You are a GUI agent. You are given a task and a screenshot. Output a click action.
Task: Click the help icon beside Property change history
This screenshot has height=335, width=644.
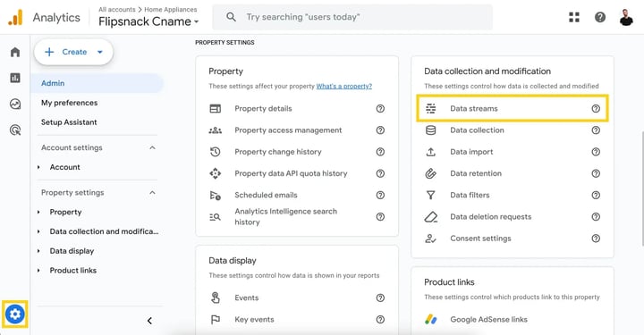[380, 152]
